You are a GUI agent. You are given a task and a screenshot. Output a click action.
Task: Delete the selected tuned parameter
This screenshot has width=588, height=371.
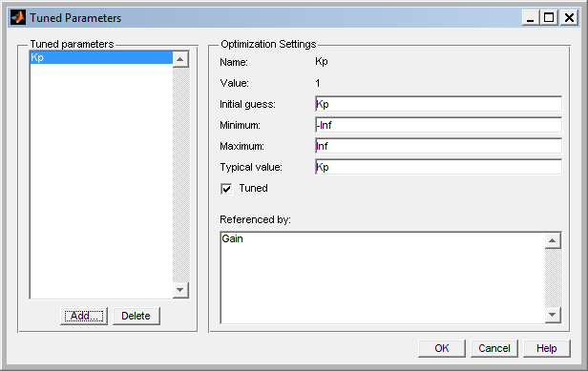(136, 316)
